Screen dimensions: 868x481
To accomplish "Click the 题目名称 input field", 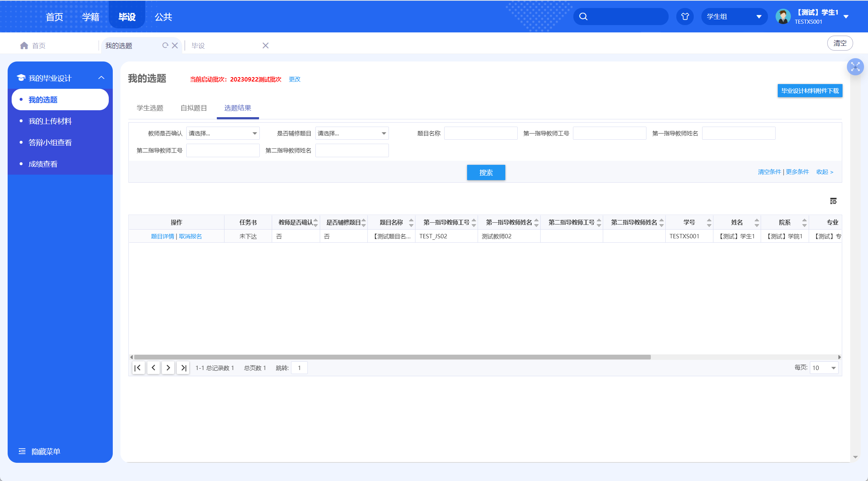I will pyautogui.click(x=481, y=133).
